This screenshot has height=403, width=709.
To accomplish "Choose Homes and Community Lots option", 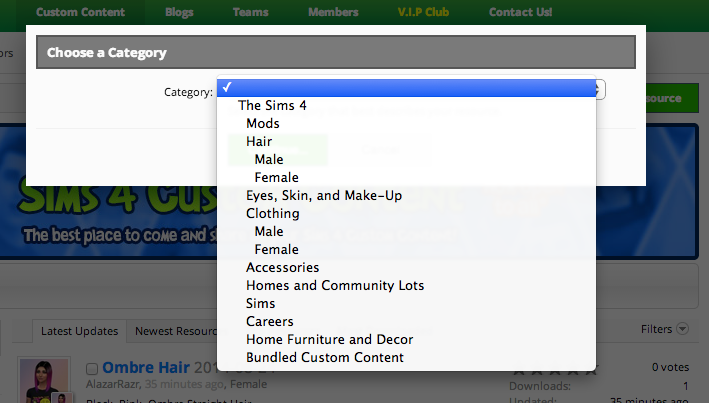I will click(x=406, y=285).
